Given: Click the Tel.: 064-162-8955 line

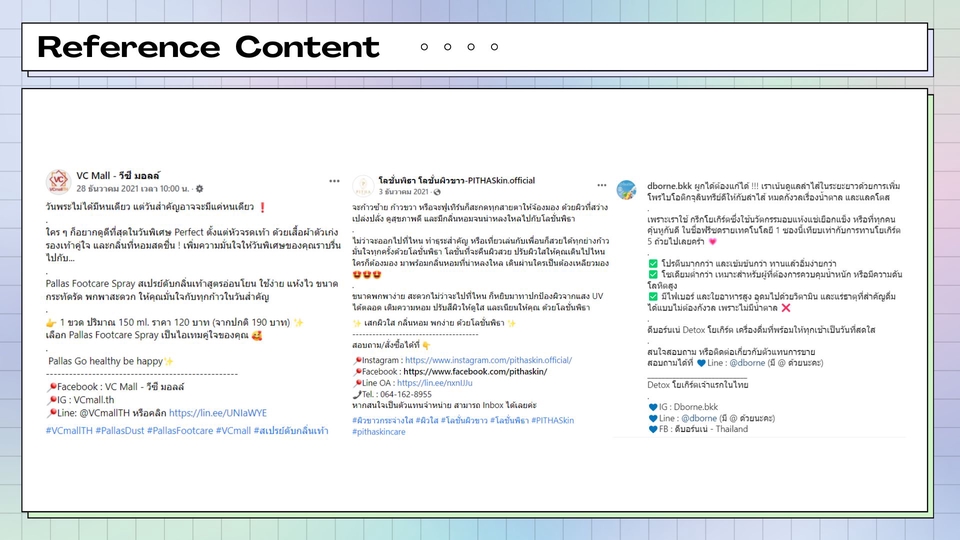Looking at the screenshot, I should [x=392, y=394].
